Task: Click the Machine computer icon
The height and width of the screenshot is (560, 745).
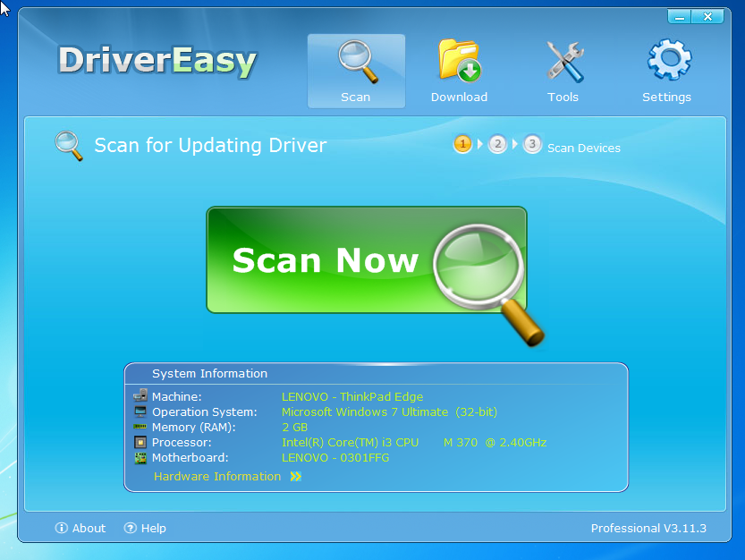Action: pyautogui.click(x=140, y=395)
